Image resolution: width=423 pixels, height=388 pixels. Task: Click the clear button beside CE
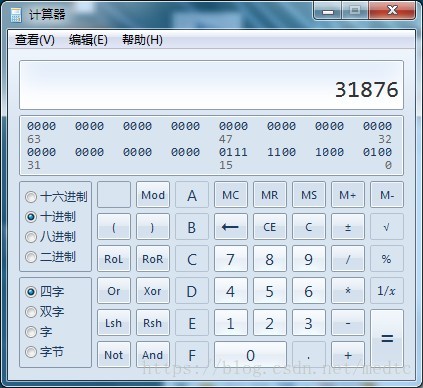pyautogui.click(x=309, y=227)
